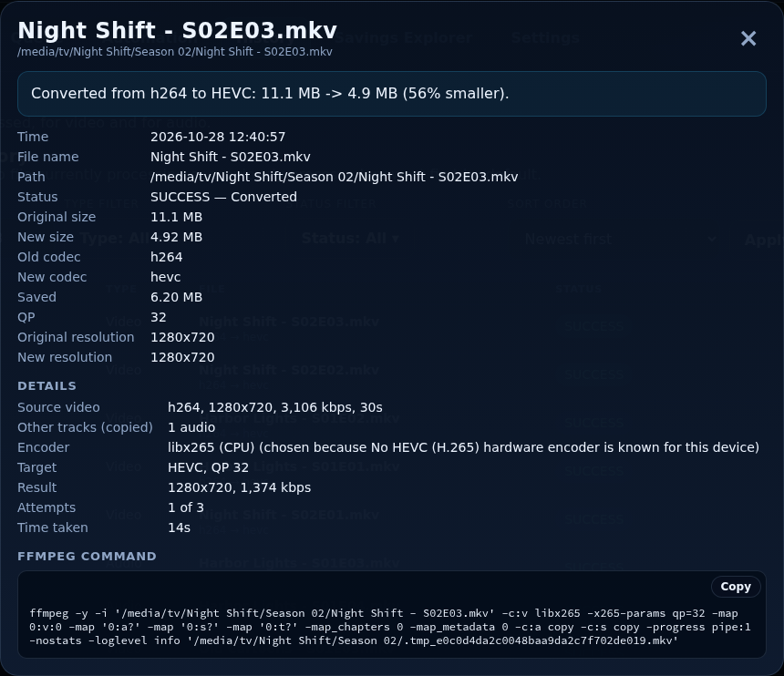The width and height of the screenshot is (784, 676).
Task: Click the Other tracks value 1 audio
Action: (191, 427)
